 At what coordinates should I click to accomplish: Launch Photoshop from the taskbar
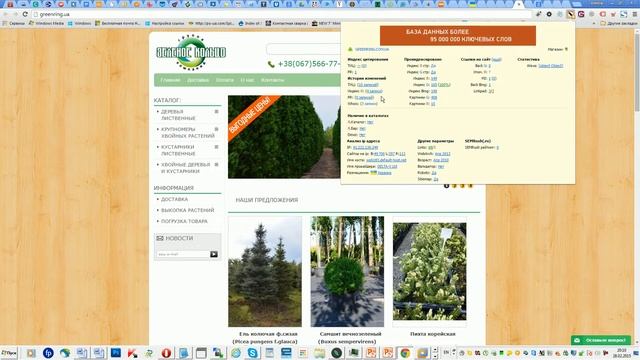click(x=116, y=353)
